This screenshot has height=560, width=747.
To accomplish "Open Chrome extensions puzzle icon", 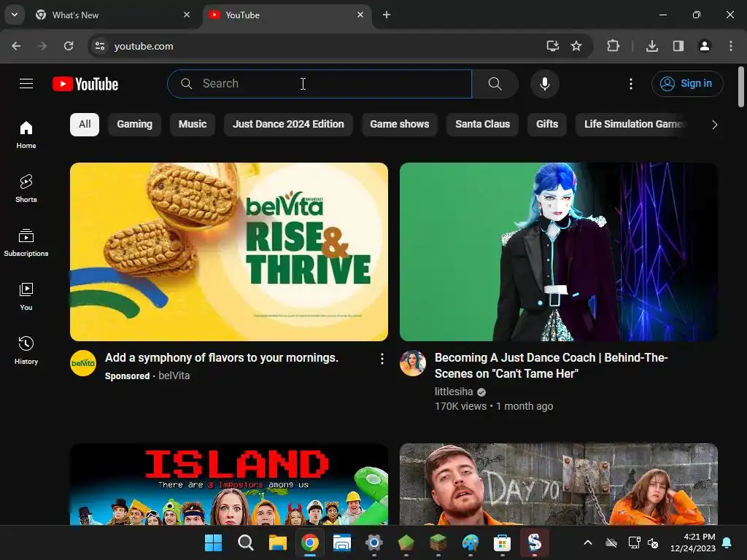I will pos(613,46).
